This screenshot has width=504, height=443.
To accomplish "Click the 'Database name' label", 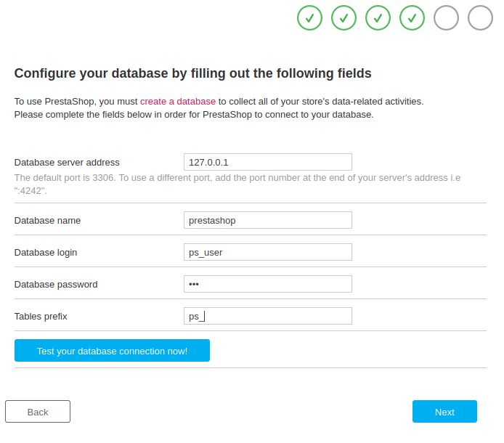I will coord(48,221).
